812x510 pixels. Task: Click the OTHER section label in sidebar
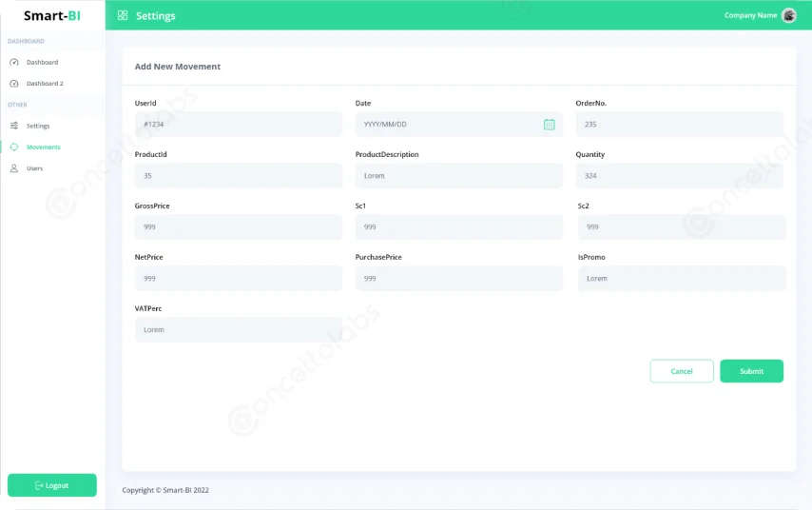pyautogui.click(x=17, y=105)
